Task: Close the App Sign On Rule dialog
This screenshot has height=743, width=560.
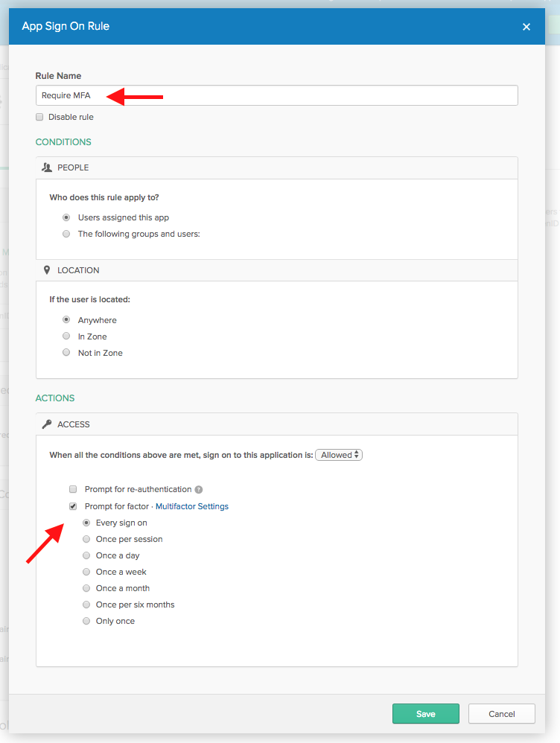Action: tap(526, 27)
